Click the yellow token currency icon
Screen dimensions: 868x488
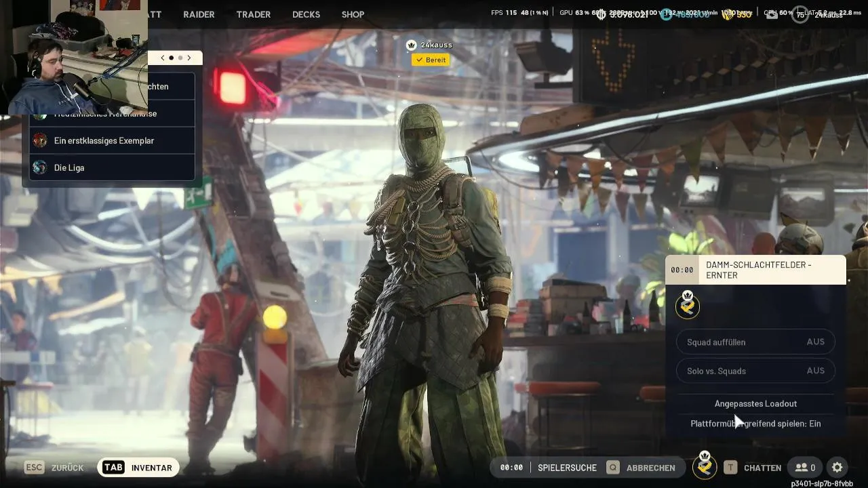tap(727, 14)
